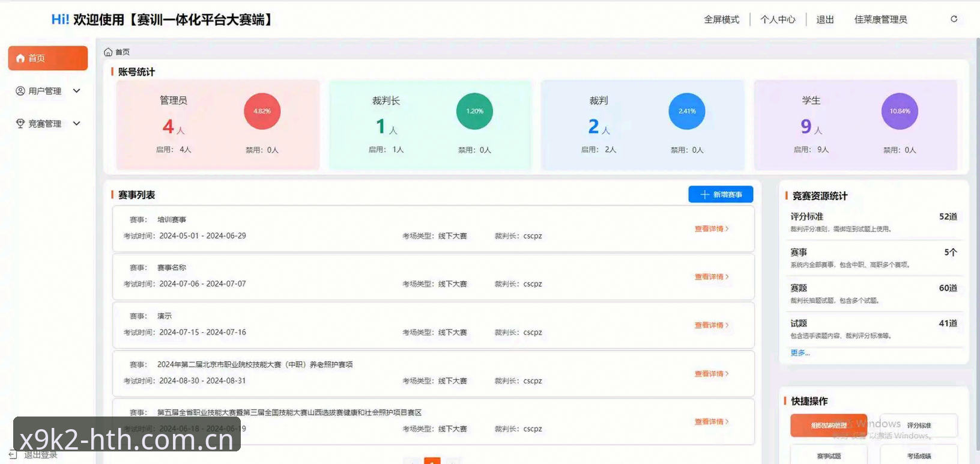Click the 账号统计 section heading
This screenshot has height=464, width=980.
coord(136,72)
